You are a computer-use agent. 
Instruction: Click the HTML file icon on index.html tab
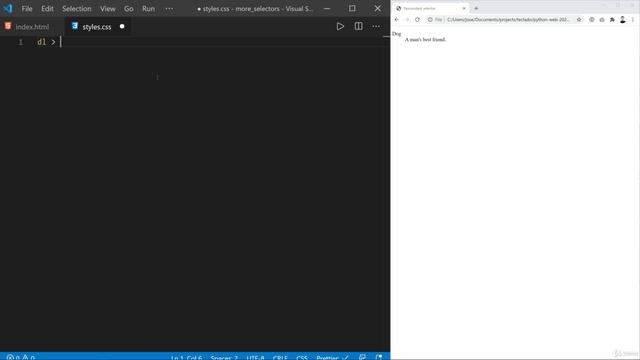(x=8, y=26)
